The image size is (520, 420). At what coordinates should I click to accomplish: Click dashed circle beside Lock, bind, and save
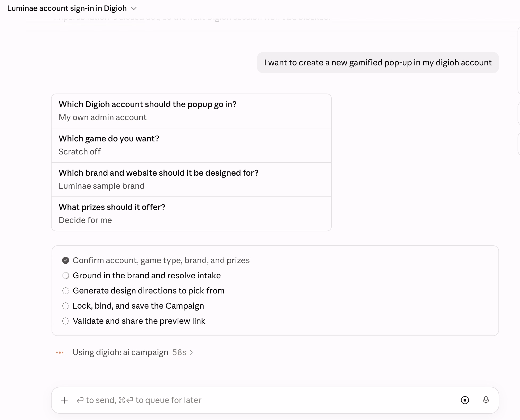[66, 306]
